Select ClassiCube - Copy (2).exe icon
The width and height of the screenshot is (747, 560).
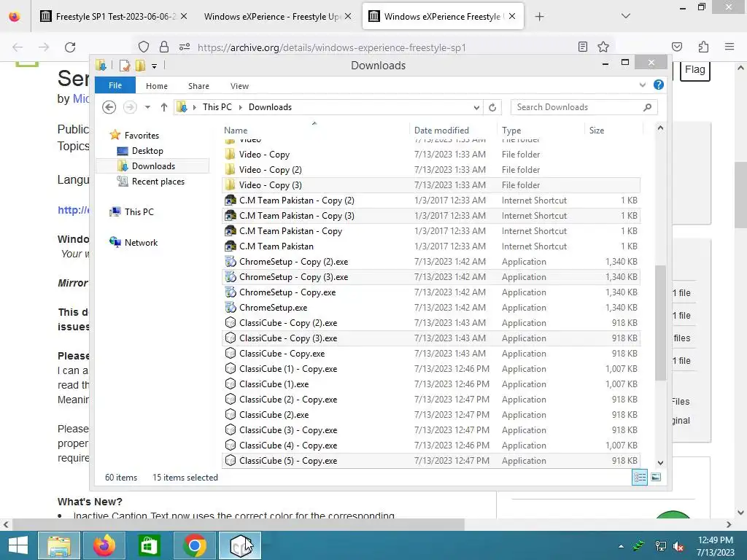tap(230, 323)
